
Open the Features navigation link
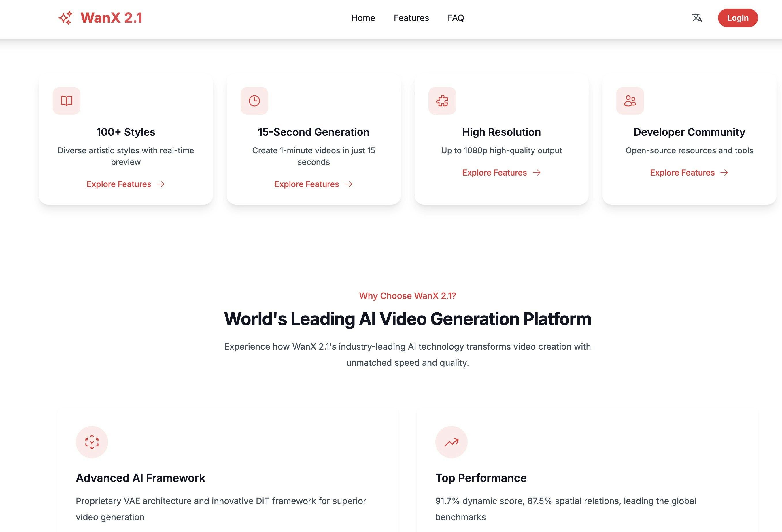(x=411, y=18)
